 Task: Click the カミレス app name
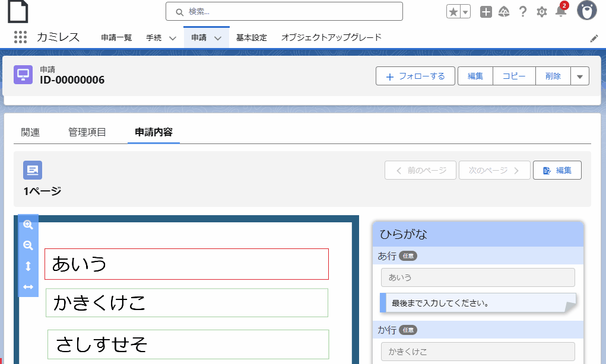click(x=58, y=37)
